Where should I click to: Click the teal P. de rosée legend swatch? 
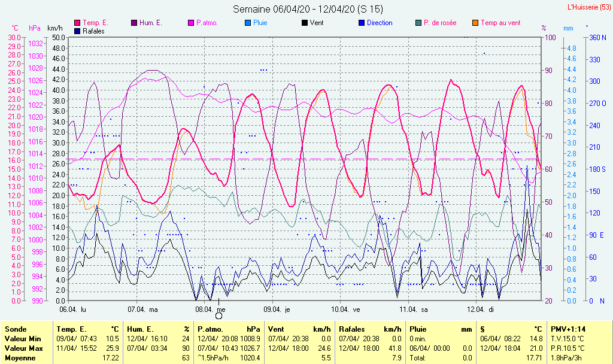[x=418, y=23]
